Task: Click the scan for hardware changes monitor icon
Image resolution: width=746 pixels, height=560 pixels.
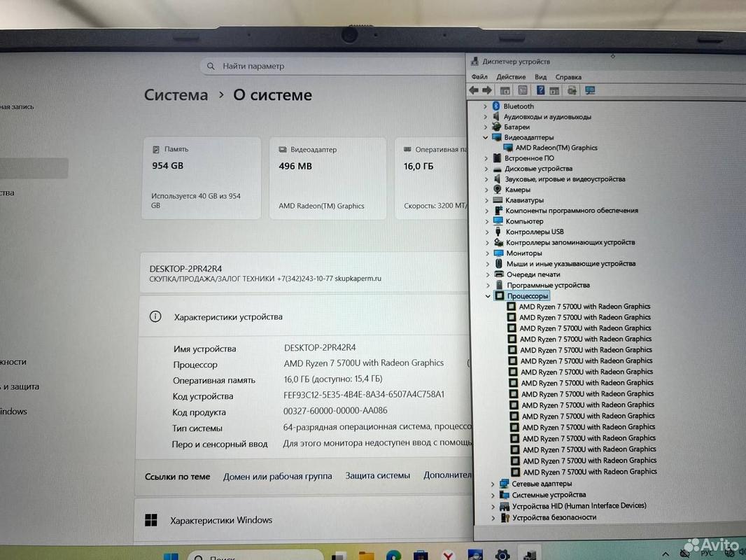Action: 590,90
